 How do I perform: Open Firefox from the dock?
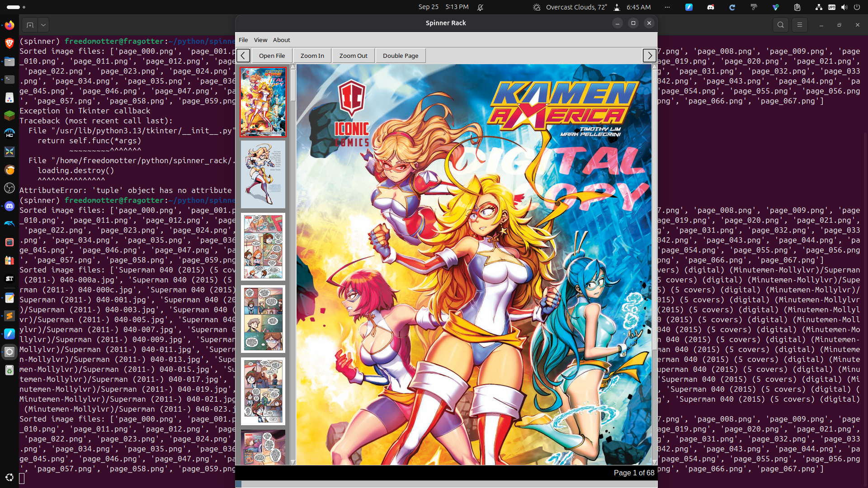(x=9, y=25)
